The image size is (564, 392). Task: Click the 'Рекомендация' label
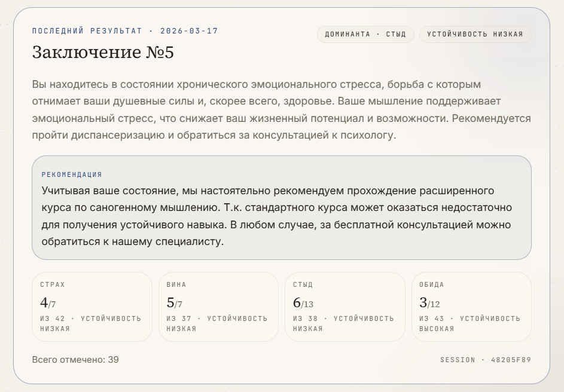tap(72, 174)
